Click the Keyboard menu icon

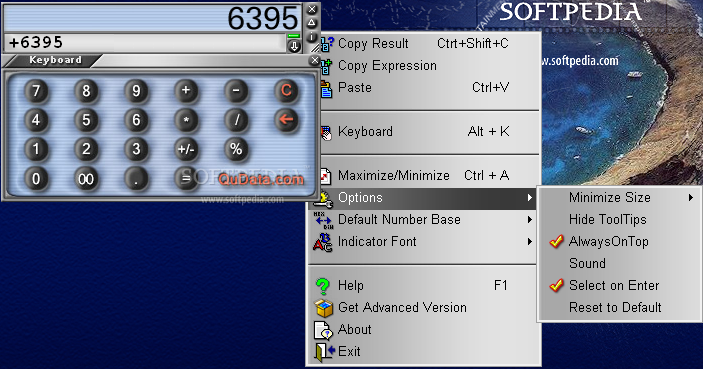(326, 132)
